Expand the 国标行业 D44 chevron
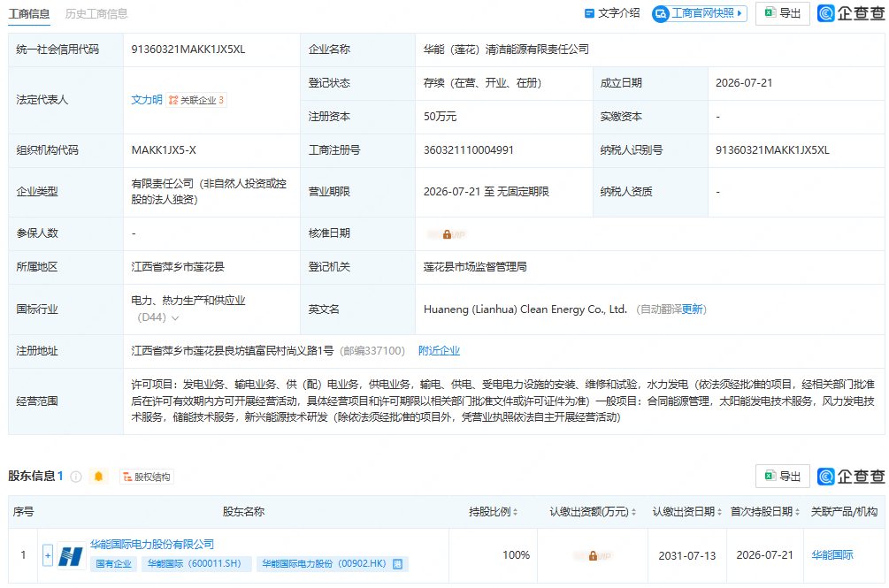 click(175, 318)
